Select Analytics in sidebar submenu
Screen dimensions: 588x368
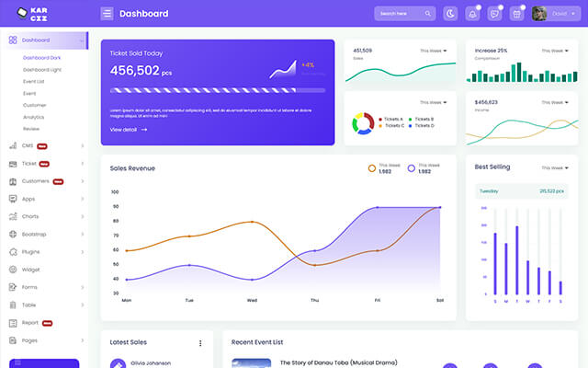pyautogui.click(x=33, y=117)
